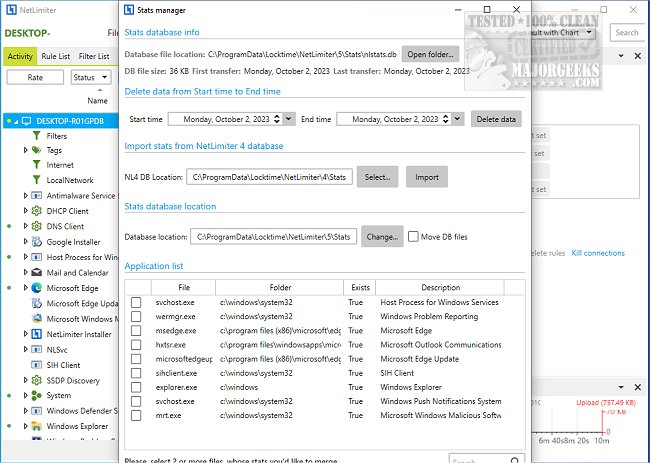This screenshot has width=650, height=463.
Task: Click Select to choose NL4 DB location
Action: [x=377, y=177]
